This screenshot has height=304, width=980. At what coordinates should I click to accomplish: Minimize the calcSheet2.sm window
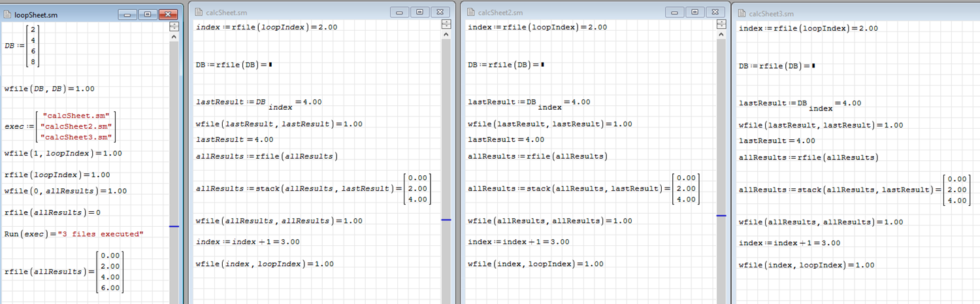click(x=675, y=12)
